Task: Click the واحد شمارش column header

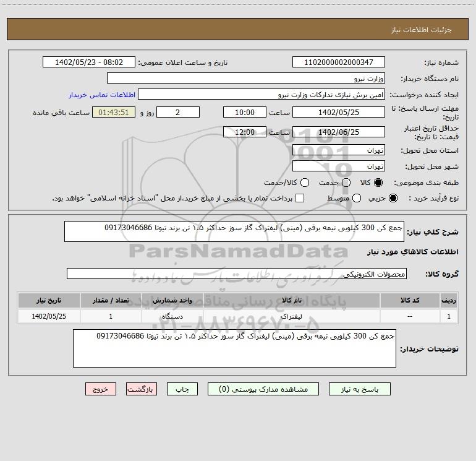Action: coord(172,300)
